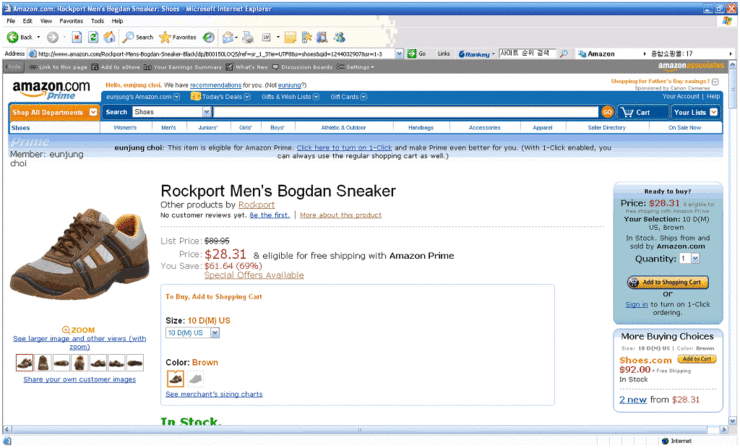This screenshot has height=448, width=740.
Task: Open the 'Handbags' category tab
Action: tap(420, 127)
